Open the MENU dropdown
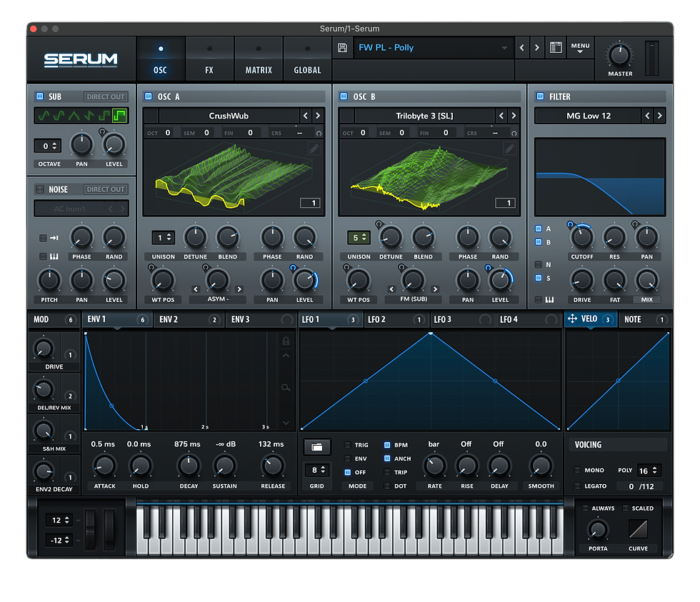This screenshot has width=700, height=602. click(580, 47)
